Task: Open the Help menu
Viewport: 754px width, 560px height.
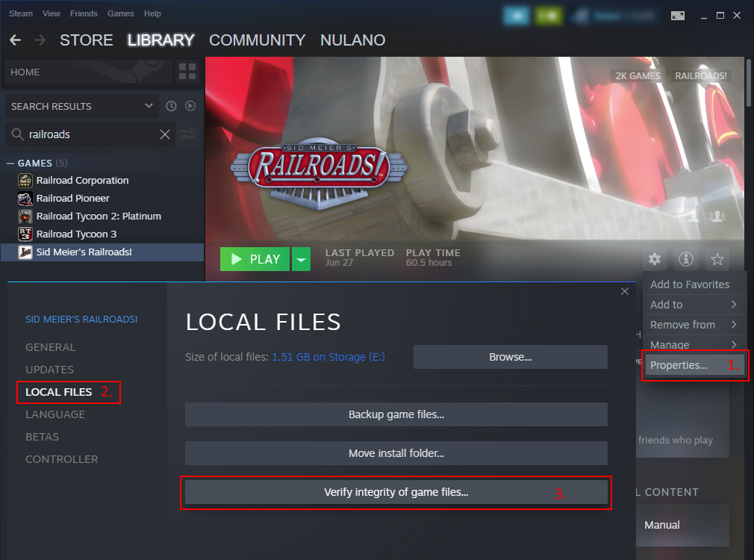Action: 152,13
